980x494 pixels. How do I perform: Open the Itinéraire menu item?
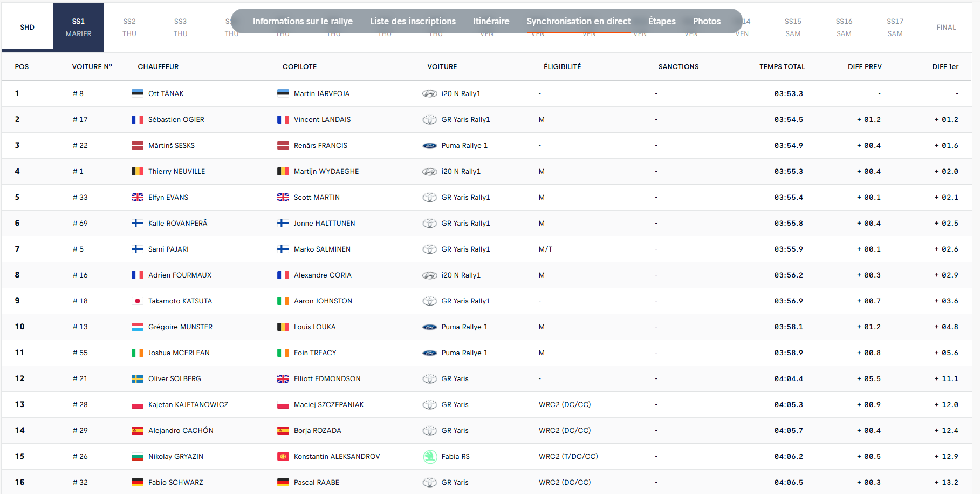click(491, 21)
